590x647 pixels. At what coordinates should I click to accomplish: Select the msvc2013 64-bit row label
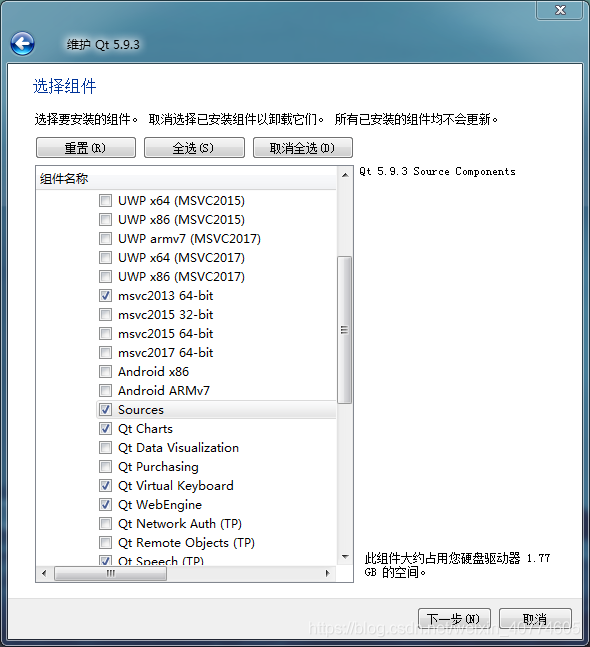(x=165, y=296)
